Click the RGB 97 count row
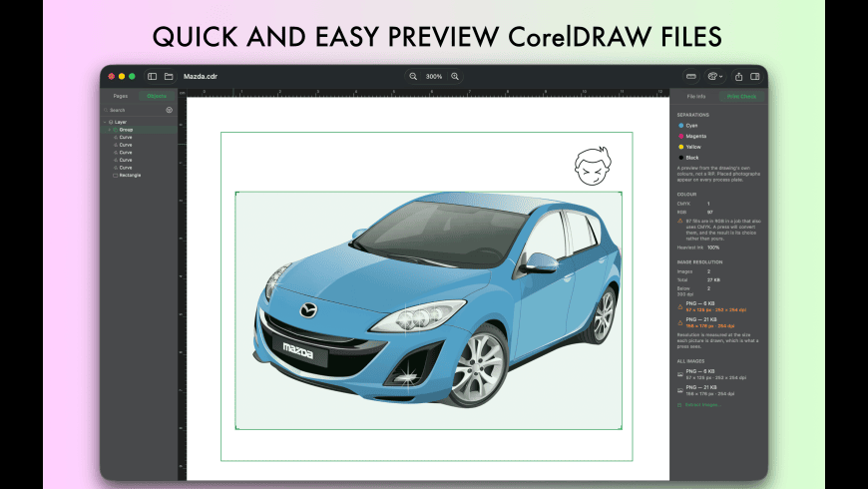This screenshot has width=868, height=489. tap(718, 213)
